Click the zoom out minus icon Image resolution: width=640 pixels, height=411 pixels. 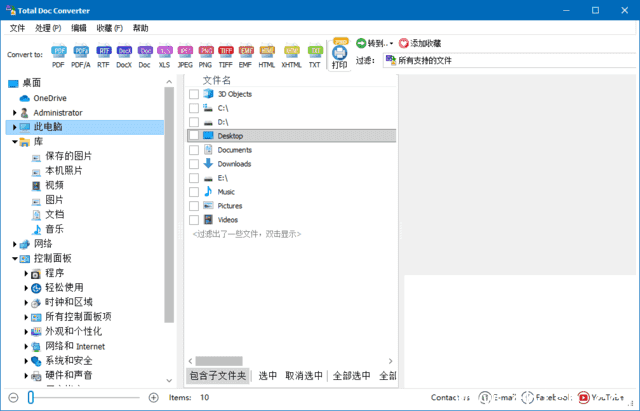pyautogui.click(x=13, y=397)
